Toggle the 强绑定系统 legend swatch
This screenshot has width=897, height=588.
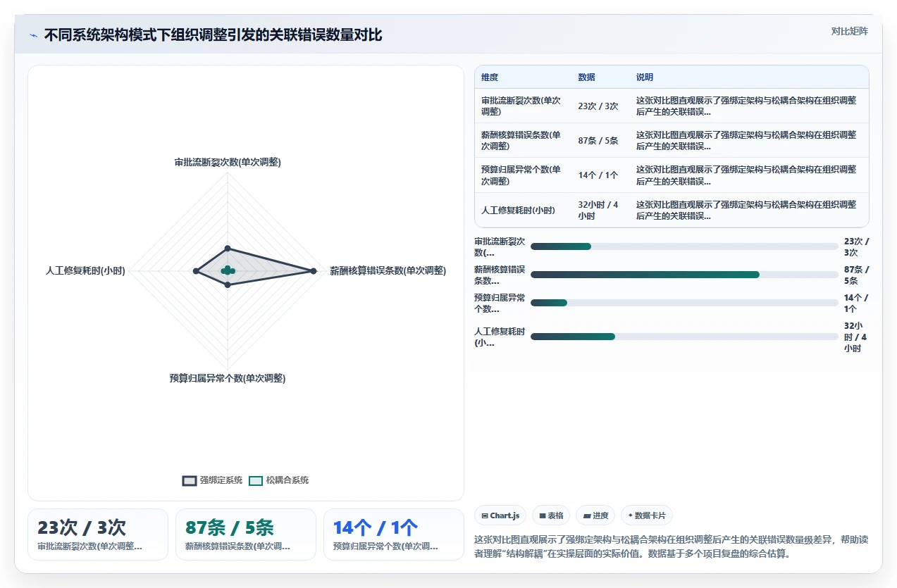click(x=190, y=481)
